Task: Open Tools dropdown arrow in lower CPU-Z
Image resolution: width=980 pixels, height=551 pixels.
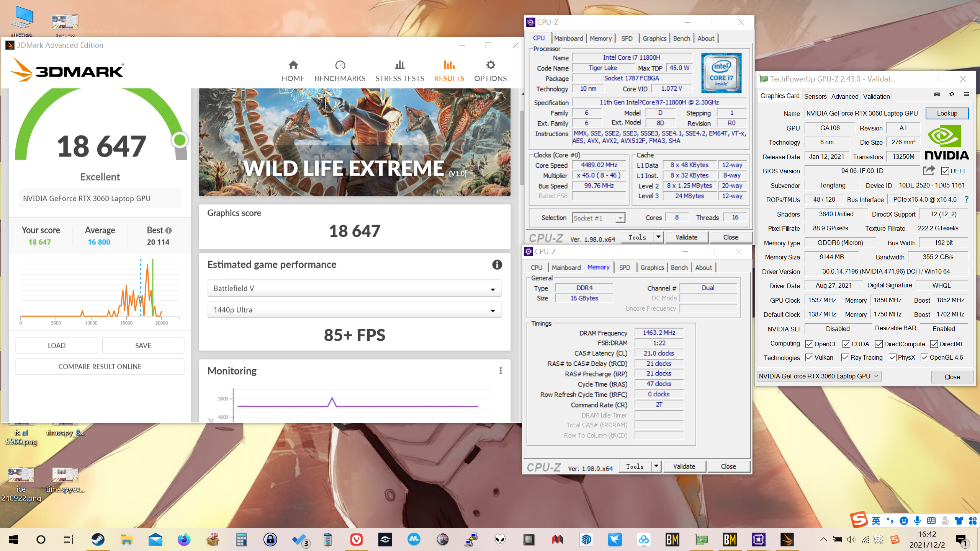Action: click(656, 466)
